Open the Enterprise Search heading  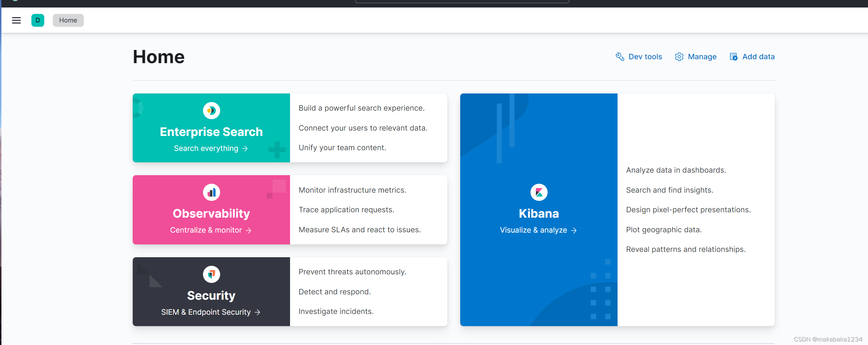(x=211, y=132)
